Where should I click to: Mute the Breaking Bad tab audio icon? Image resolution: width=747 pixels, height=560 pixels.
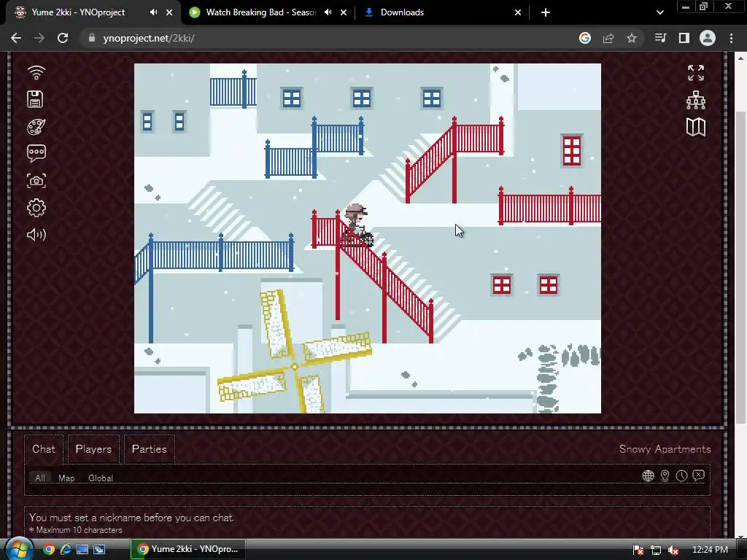(x=328, y=12)
